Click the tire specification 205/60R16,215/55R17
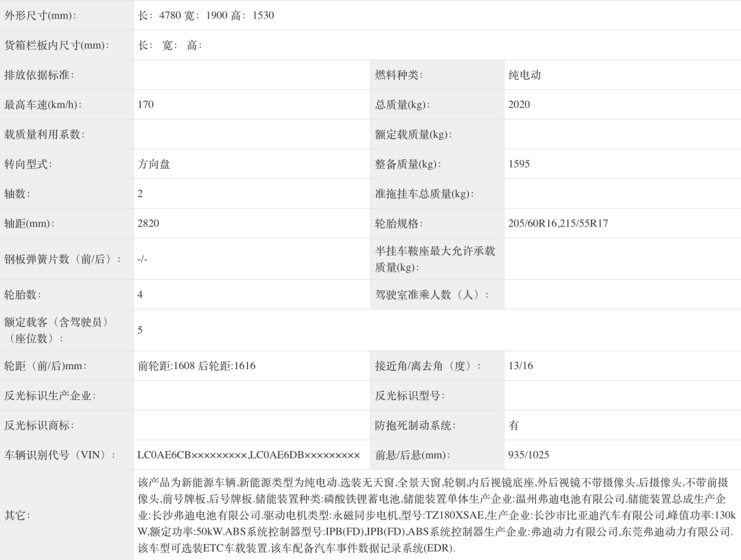741x560 pixels. (558, 224)
